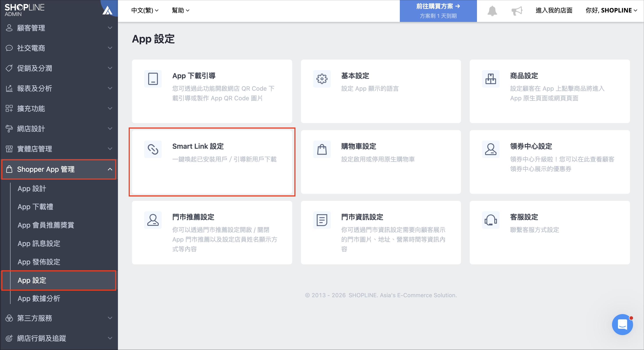This screenshot has width=644, height=350.
Task: Open the 基本設定 card title
Action: (x=355, y=76)
